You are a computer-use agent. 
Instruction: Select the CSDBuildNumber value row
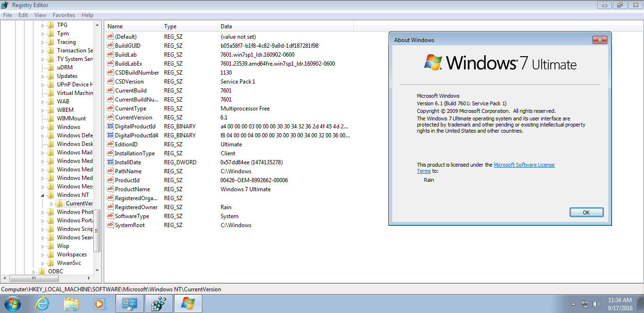coord(229,73)
